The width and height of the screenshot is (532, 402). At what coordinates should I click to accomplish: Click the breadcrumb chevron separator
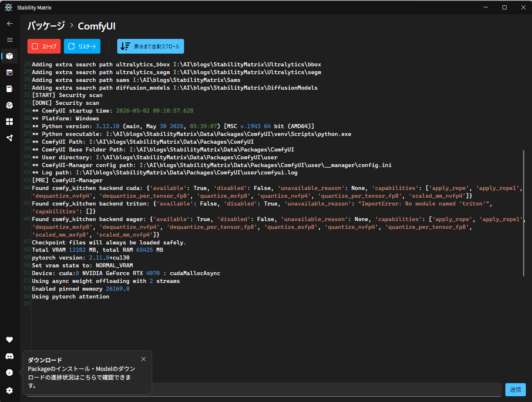coord(72,25)
